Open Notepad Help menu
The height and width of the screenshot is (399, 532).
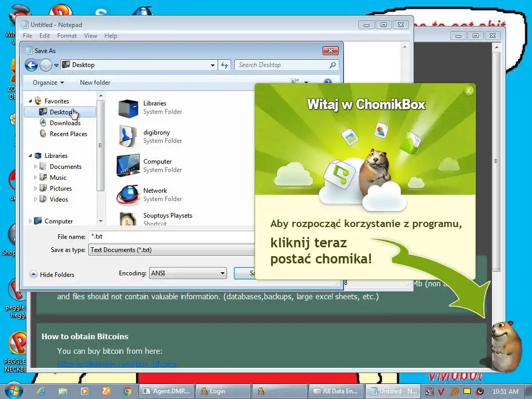(111, 36)
